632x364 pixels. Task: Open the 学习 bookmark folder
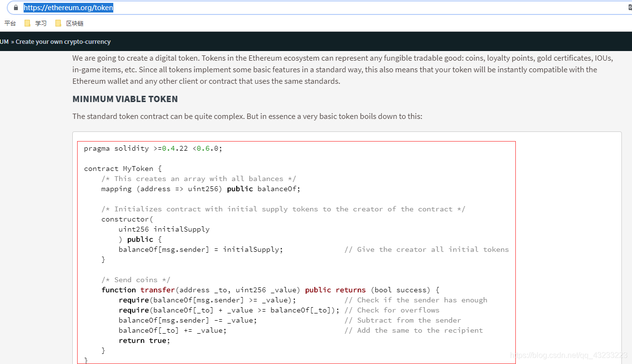coord(36,23)
